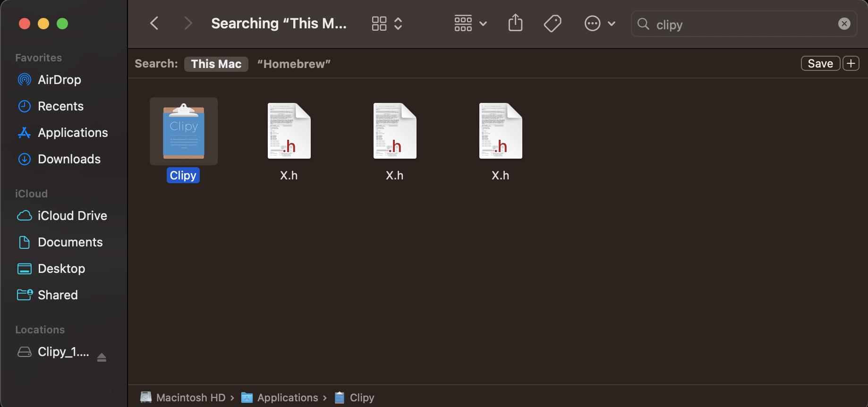Click the iCloud Drive cloud icon
The width and height of the screenshot is (868, 407).
click(x=25, y=216)
